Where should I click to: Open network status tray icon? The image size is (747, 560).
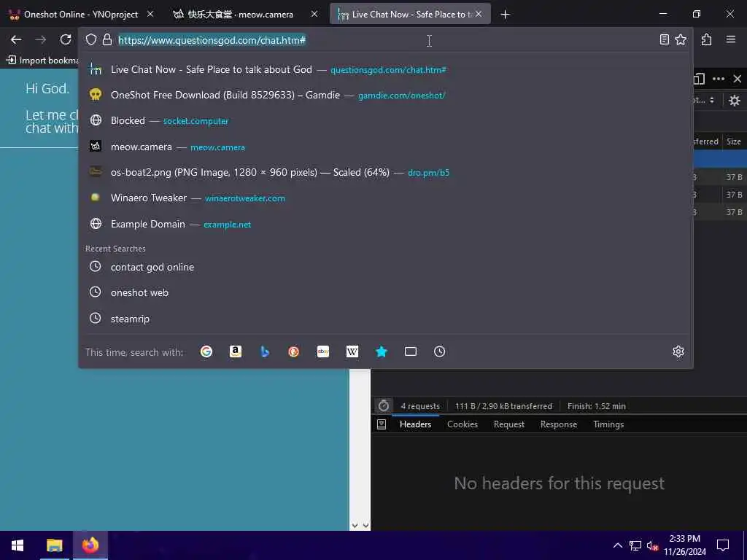pyautogui.click(x=635, y=545)
